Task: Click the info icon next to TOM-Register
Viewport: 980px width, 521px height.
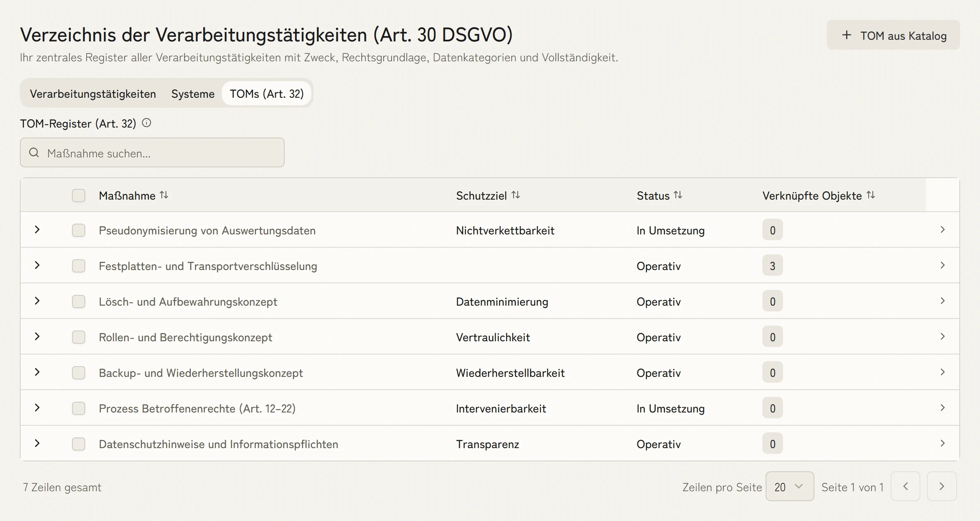Action: pyautogui.click(x=147, y=123)
